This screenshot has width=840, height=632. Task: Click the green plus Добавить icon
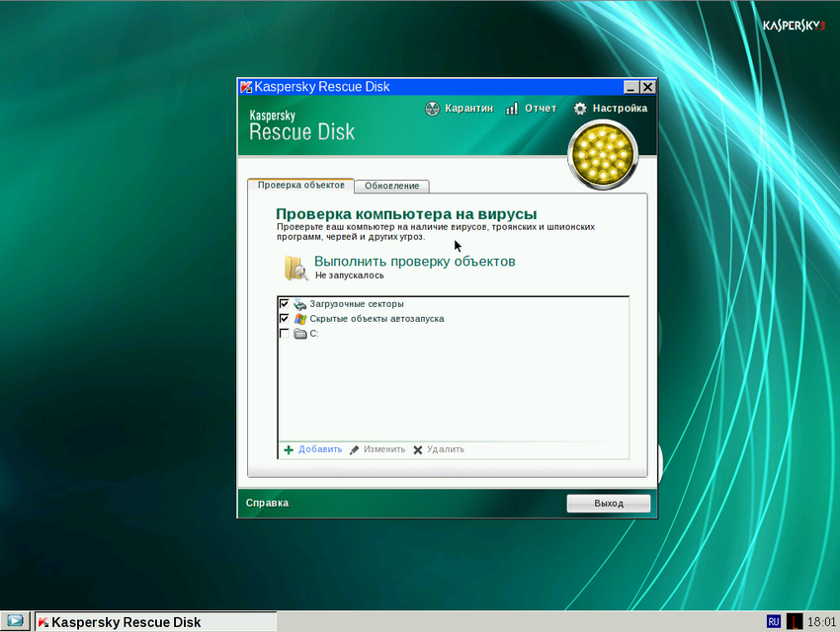point(289,449)
